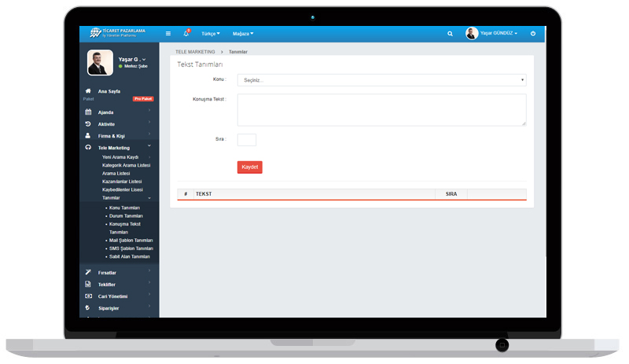Open the Ajanda menu item
629x364 pixels.
coord(106,112)
